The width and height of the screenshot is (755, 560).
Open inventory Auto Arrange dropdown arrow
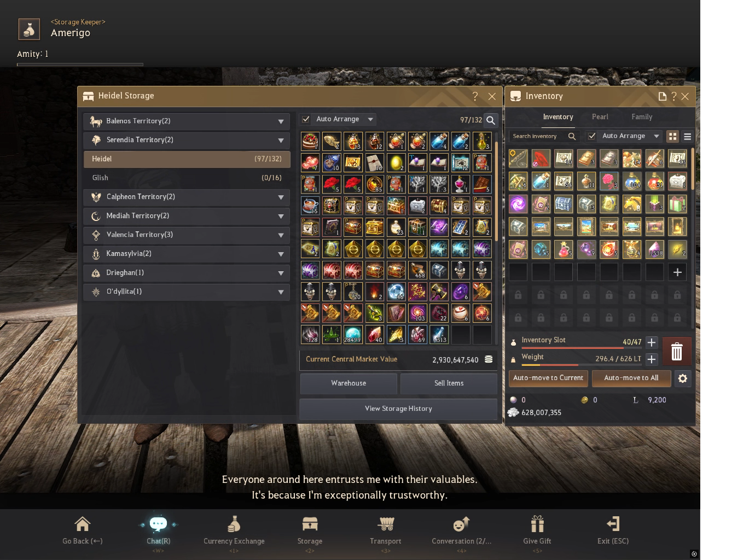pos(656,136)
